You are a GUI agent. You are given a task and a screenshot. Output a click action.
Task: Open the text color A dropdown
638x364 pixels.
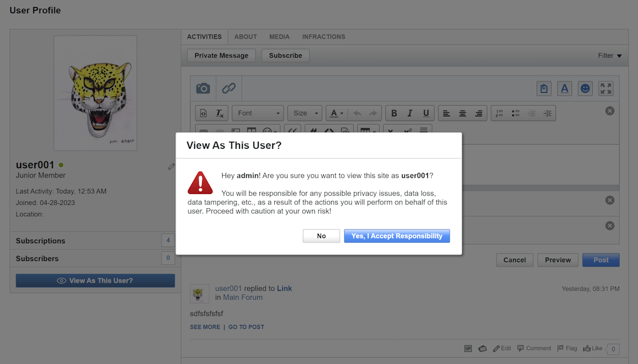point(336,113)
